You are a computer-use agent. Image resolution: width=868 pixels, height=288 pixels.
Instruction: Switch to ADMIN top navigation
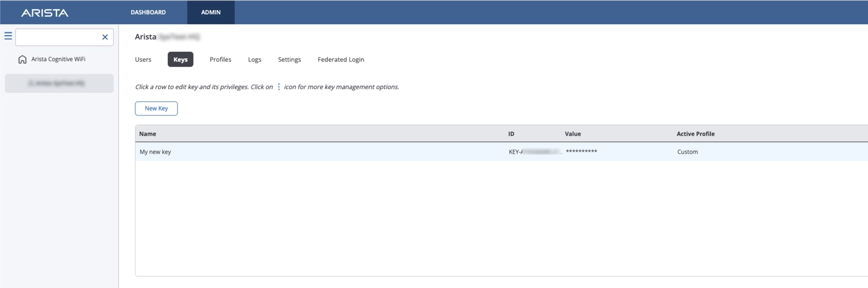point(211,12)
